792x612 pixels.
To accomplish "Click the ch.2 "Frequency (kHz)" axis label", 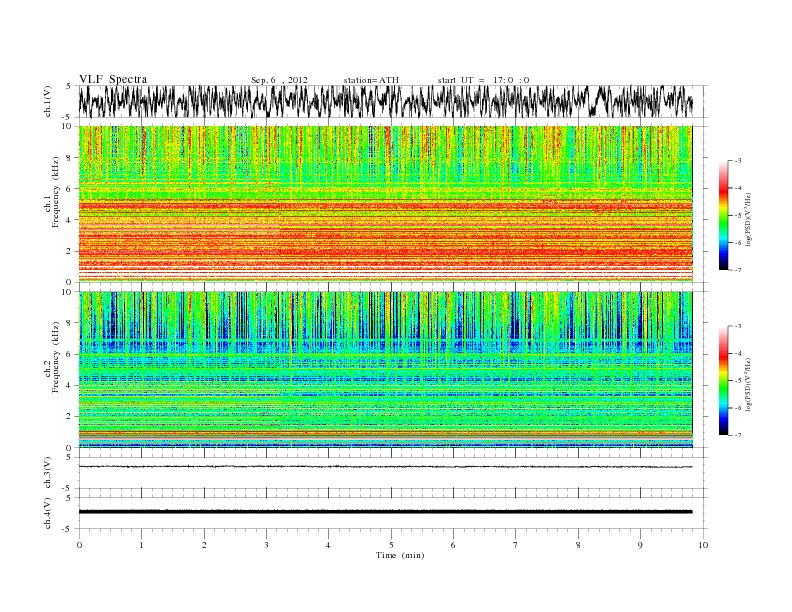I will tap(55, 357).
